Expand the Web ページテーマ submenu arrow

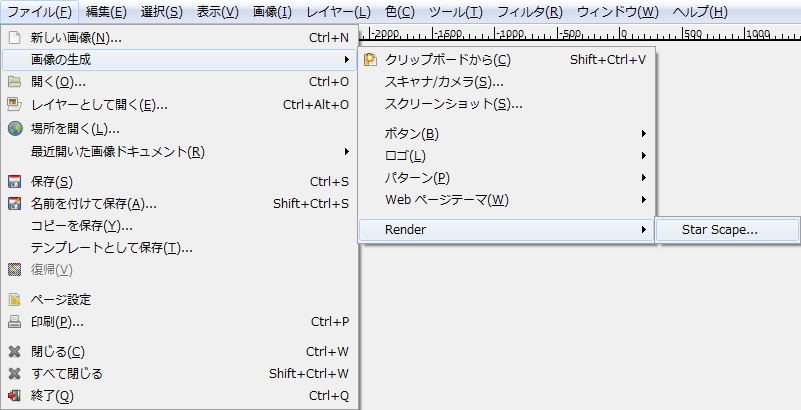click(644, 200)
